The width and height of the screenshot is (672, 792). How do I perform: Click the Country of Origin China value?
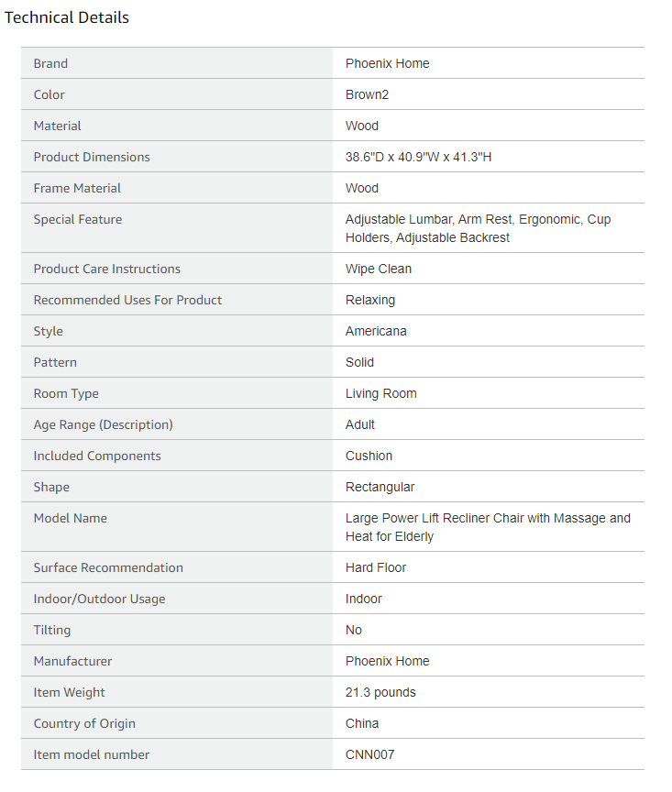(x=362, y=724)
